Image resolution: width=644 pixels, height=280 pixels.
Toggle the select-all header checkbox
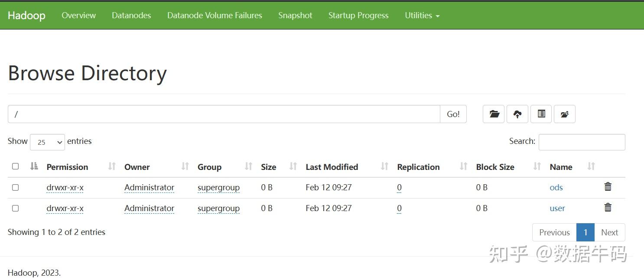16,166
